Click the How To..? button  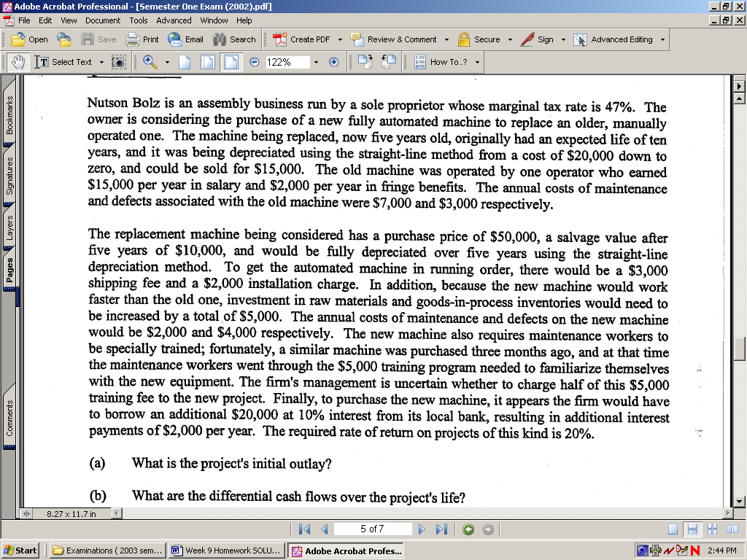click(x=448, y=63)
